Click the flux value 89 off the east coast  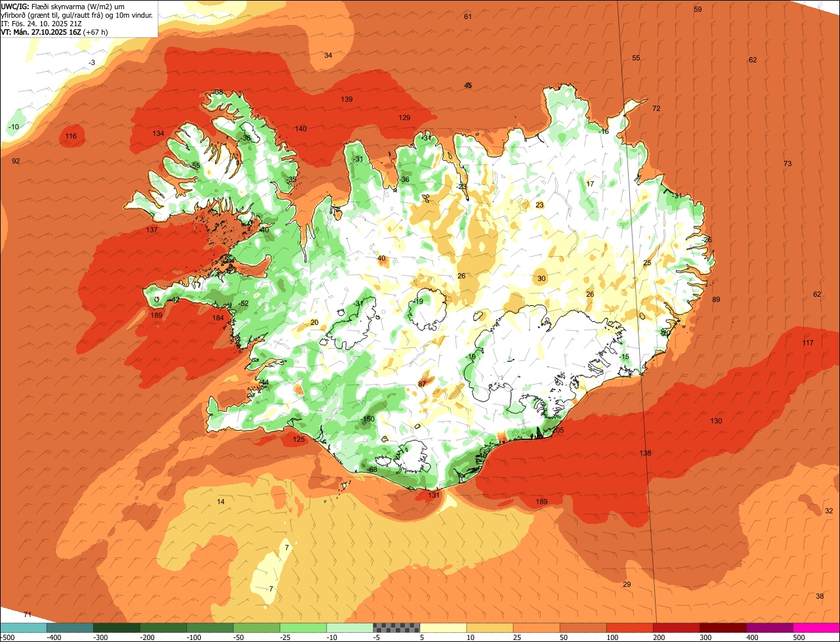(716, 299)
